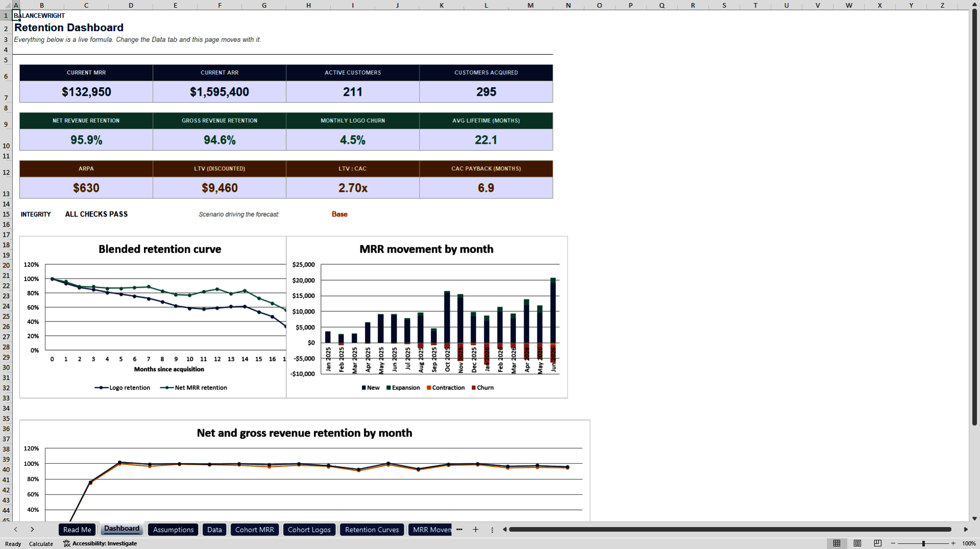The width and height of the screenshot is (980, 549).
Task: Show more sheet tabs with ellipsis
Action: 459,530
